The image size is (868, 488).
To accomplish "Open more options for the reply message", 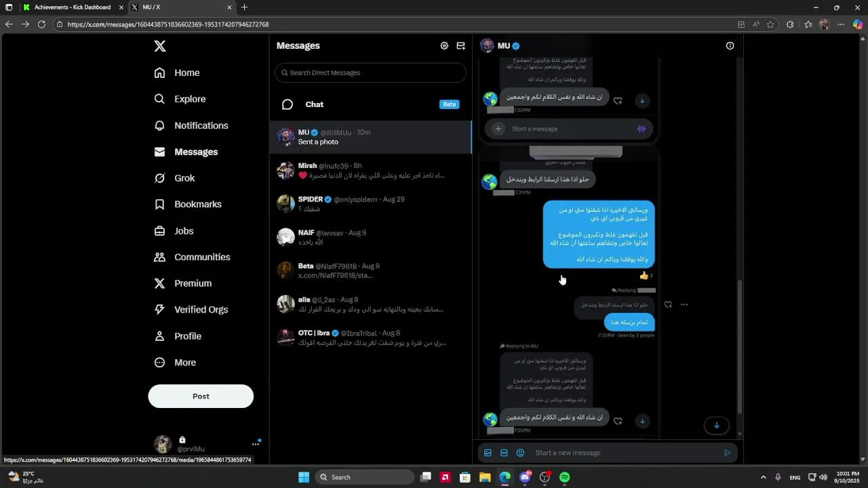I will (684, 305).
